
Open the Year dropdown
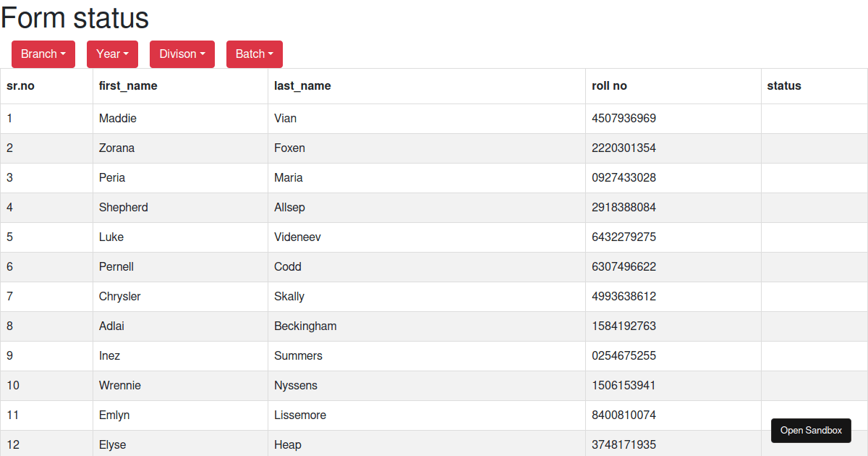click(112, 54)
